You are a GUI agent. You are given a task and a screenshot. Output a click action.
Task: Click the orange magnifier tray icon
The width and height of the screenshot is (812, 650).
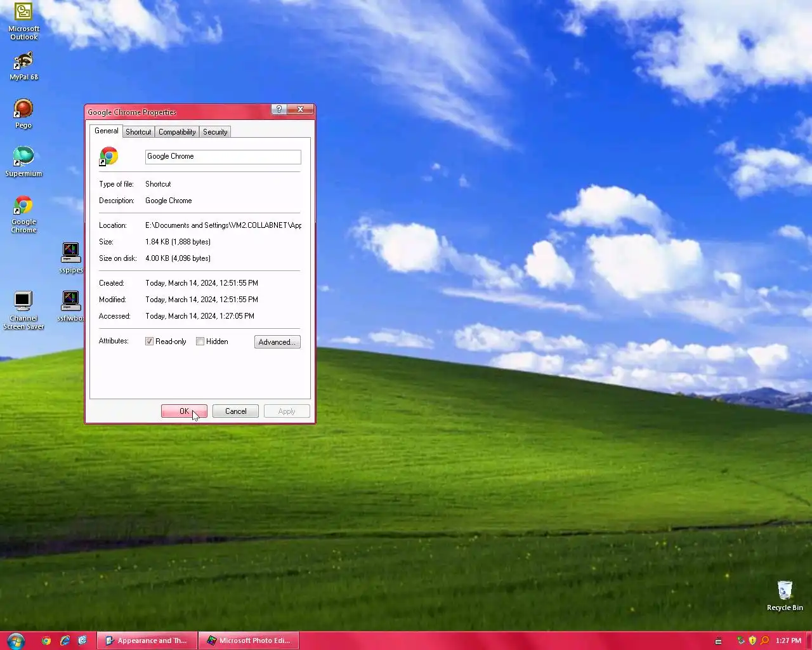point(764,640)
